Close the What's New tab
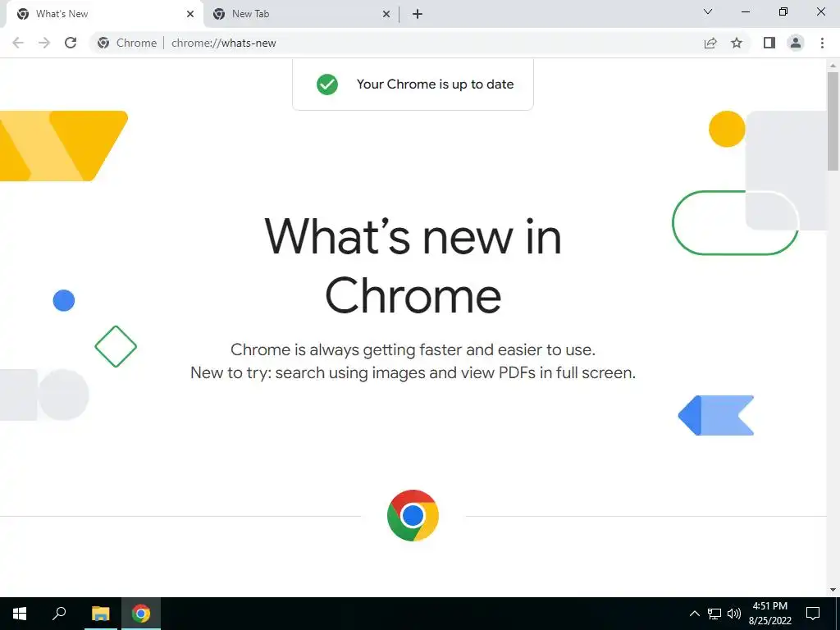The height and width of the screenshot is (630, 840). point(190,15)
